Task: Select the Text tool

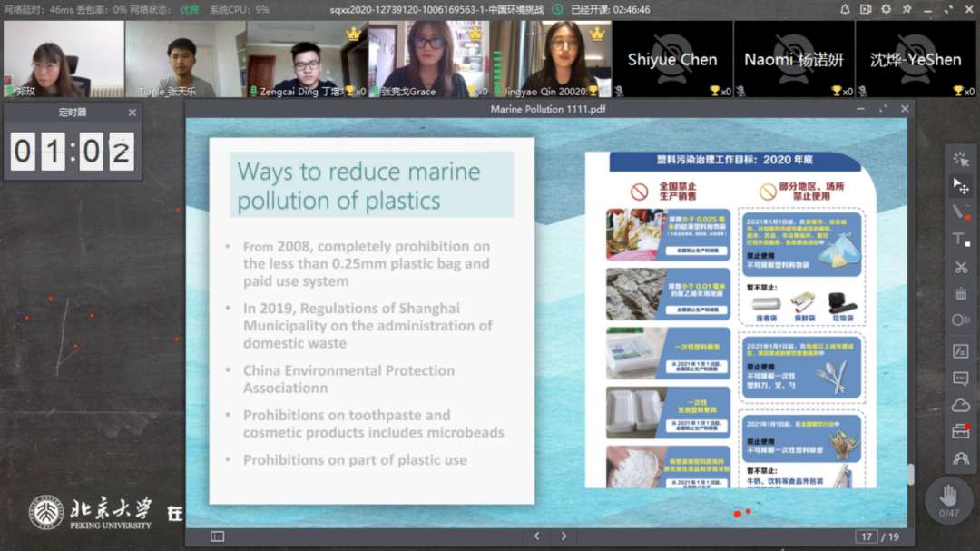Action: pos(960,240)
